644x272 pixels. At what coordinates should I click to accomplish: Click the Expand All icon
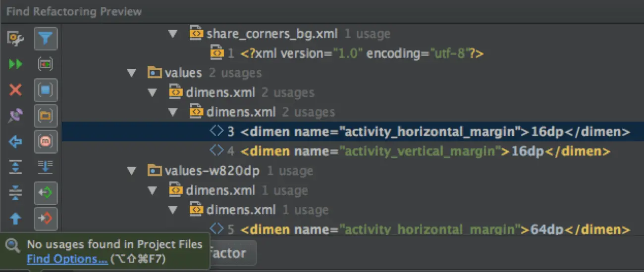[16, 167]
